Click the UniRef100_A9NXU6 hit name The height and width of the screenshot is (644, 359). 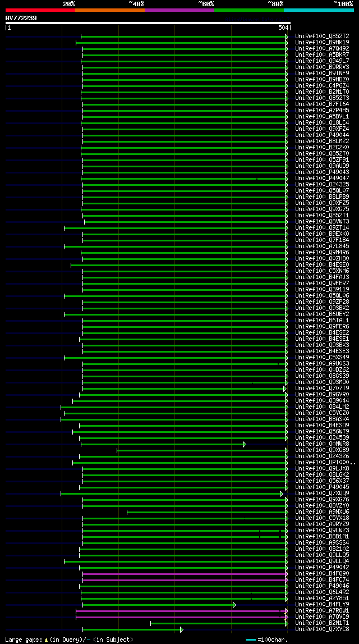click(x=322, y=512)
